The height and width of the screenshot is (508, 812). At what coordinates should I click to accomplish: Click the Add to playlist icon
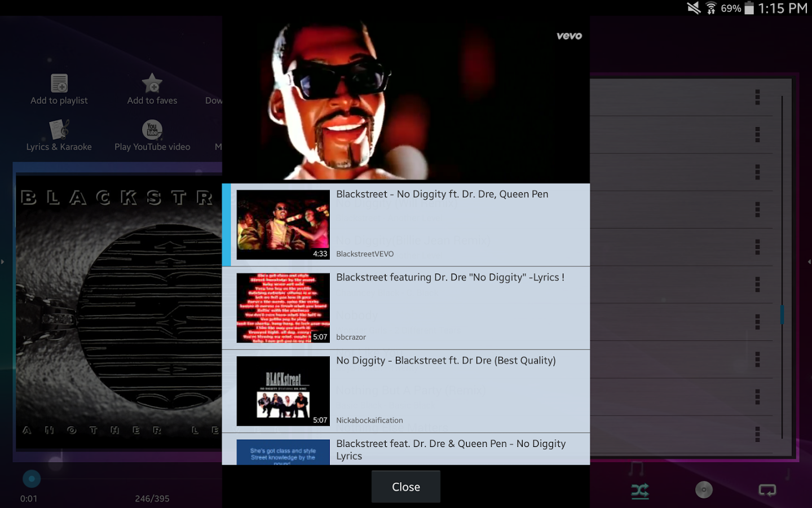tap(59, 84)
